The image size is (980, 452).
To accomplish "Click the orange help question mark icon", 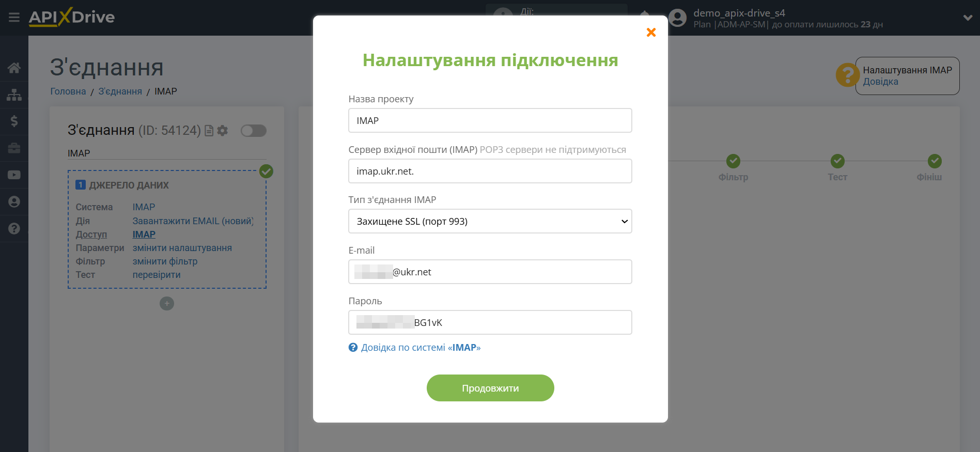I will click(847, 75).
